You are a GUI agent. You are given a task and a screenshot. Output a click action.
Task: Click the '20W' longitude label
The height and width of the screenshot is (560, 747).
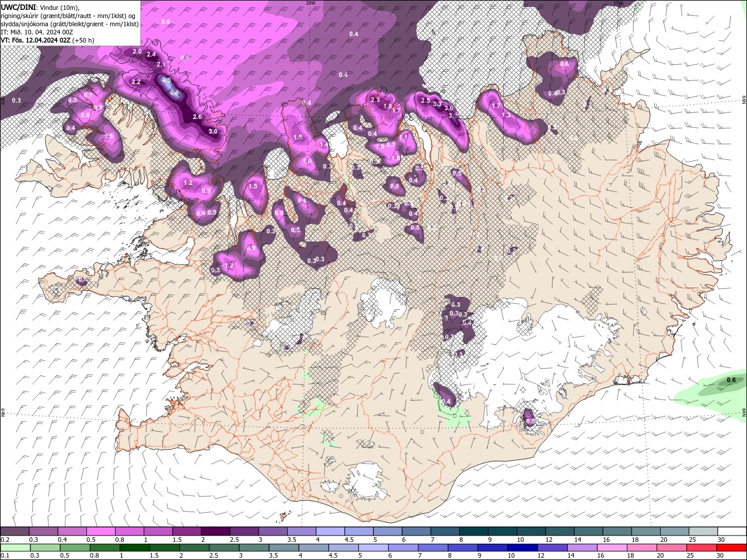point(310,3)
